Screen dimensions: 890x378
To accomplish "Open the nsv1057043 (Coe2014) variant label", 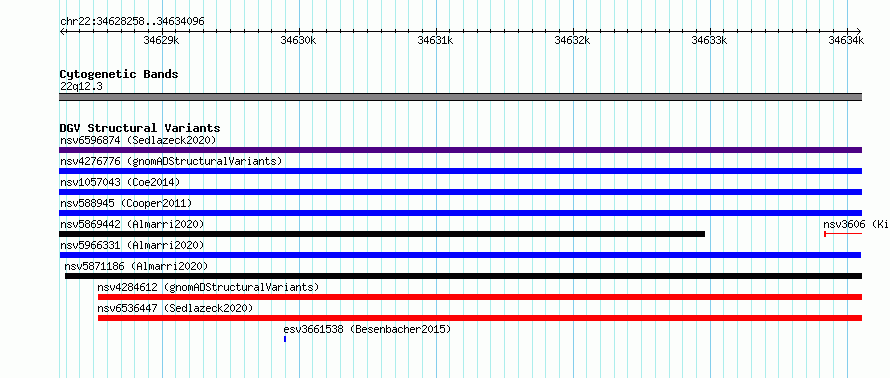I will coord(120,182).
